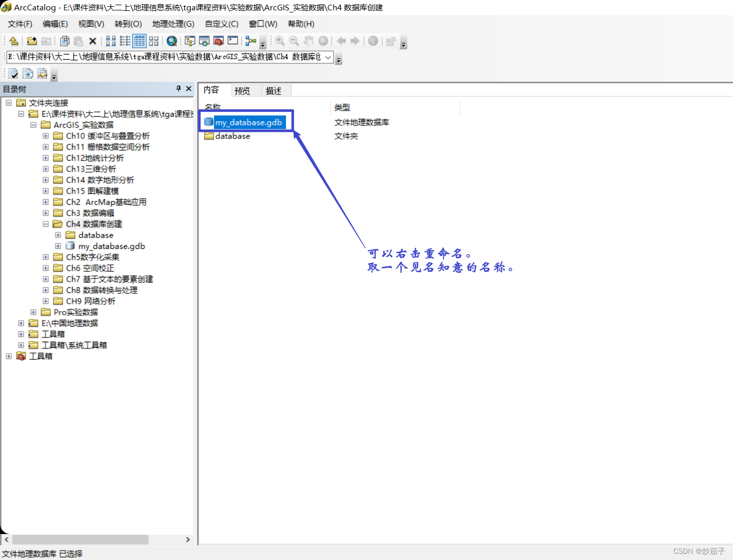Collapse the 文件夹连接 root node
Screen dimensions: 733x560
pyautogui.click(x=9, y=103)
